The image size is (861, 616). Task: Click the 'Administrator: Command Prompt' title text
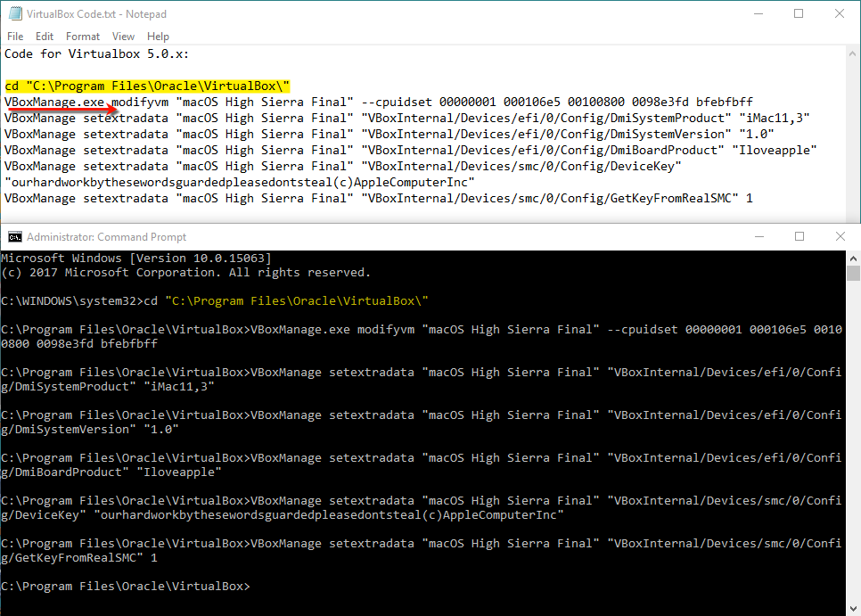(107, 236)
